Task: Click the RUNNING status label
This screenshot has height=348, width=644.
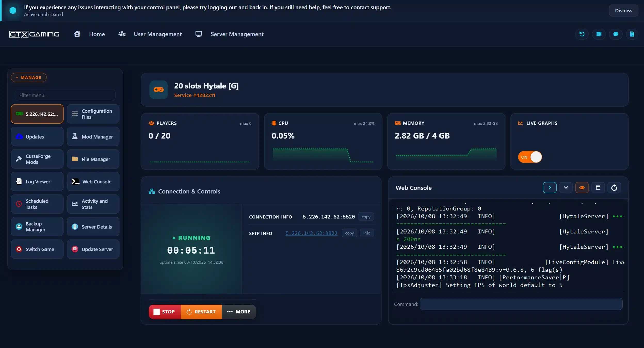Action: tap(191, 238)
